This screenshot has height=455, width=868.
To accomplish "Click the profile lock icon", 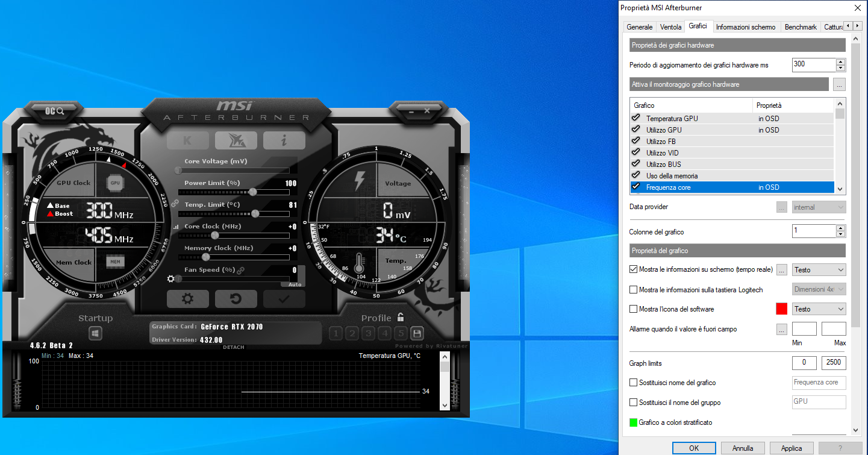I will (401, 317).
